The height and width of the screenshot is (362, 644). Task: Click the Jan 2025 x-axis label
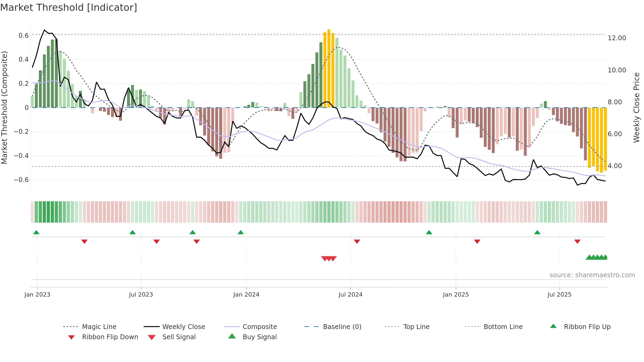(456, 294)
